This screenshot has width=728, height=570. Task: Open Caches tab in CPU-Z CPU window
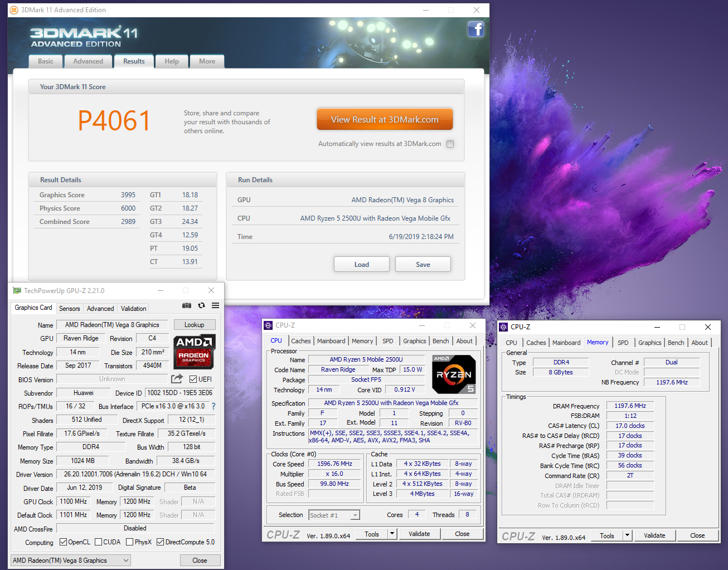point(301,341)
